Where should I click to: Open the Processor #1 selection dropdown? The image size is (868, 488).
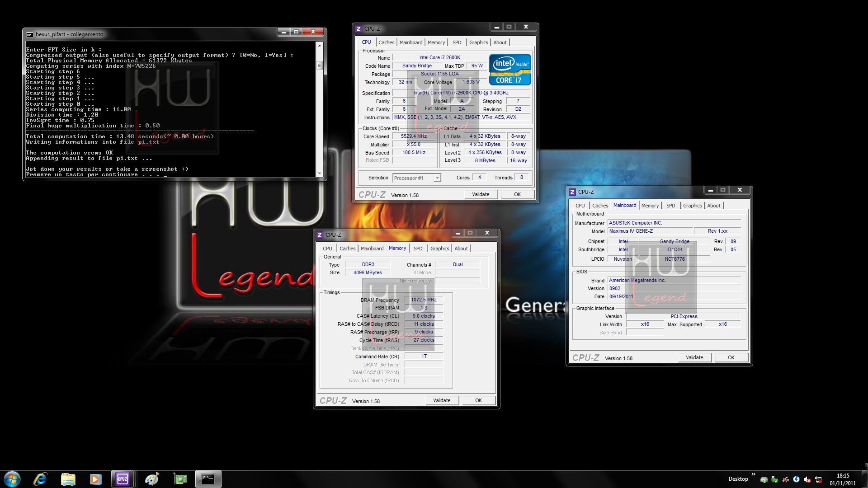click(x=417, y=178)
